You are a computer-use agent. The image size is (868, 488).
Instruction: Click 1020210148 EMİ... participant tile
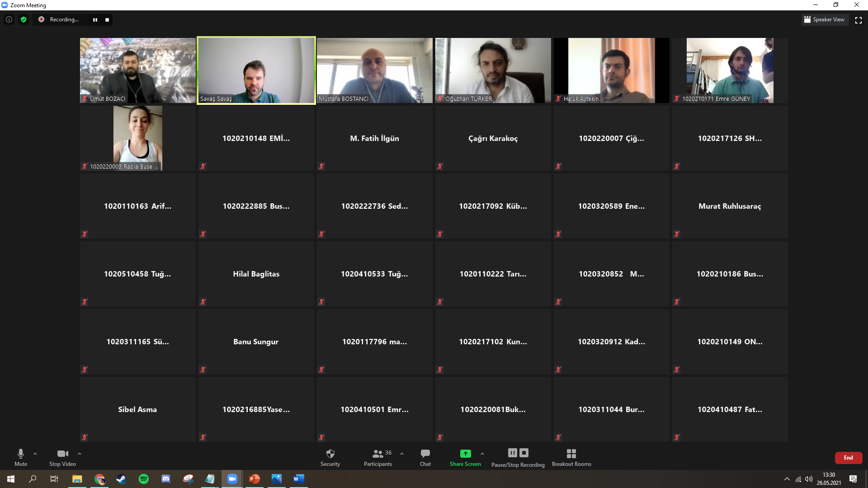[256, 138]
